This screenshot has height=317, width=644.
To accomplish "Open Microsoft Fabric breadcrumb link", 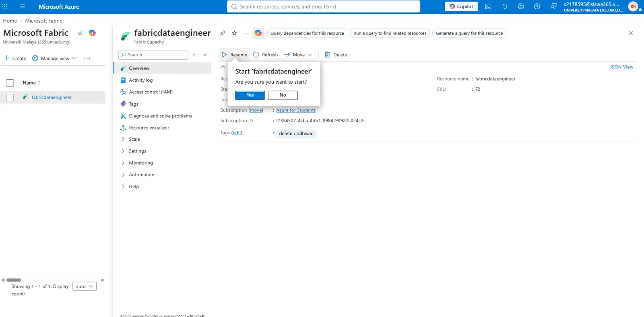I will click(43, 21).
